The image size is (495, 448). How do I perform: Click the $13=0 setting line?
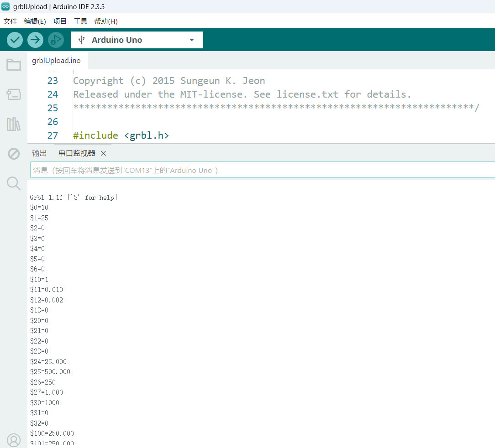tap(39, 310)
